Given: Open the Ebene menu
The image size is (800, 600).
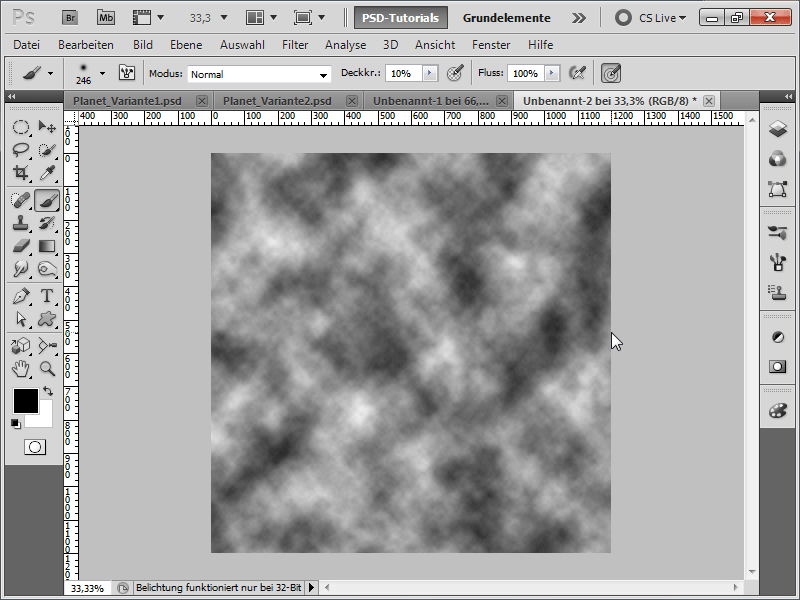Looking at the screenshot, I should 186,45.
